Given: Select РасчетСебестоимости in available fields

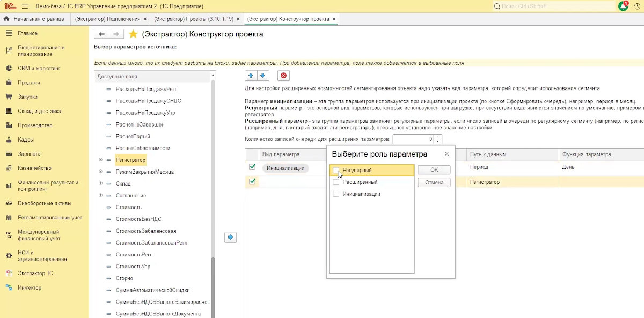Looking at the screenshot, I should click(143, 148).
